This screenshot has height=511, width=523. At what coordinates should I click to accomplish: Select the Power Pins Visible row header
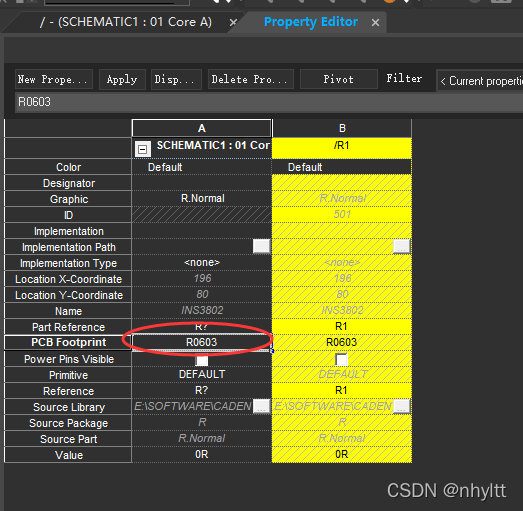tap(68, 359)
